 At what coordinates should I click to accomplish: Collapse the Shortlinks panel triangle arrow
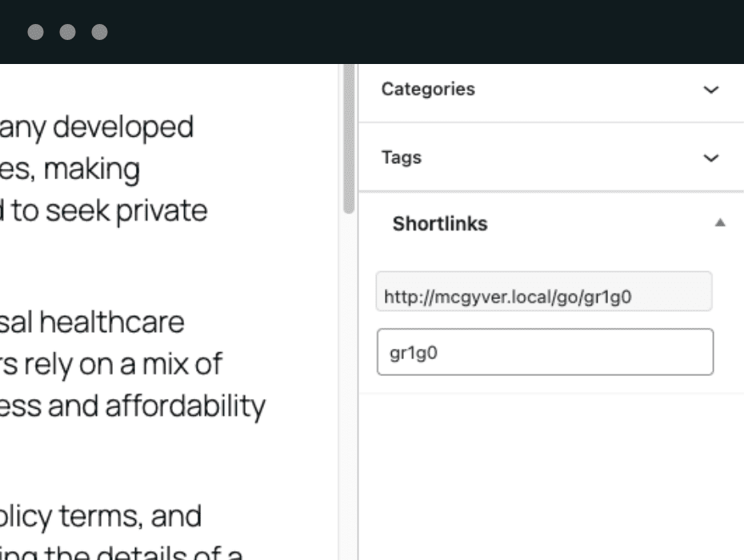click(x=720, y=224)
